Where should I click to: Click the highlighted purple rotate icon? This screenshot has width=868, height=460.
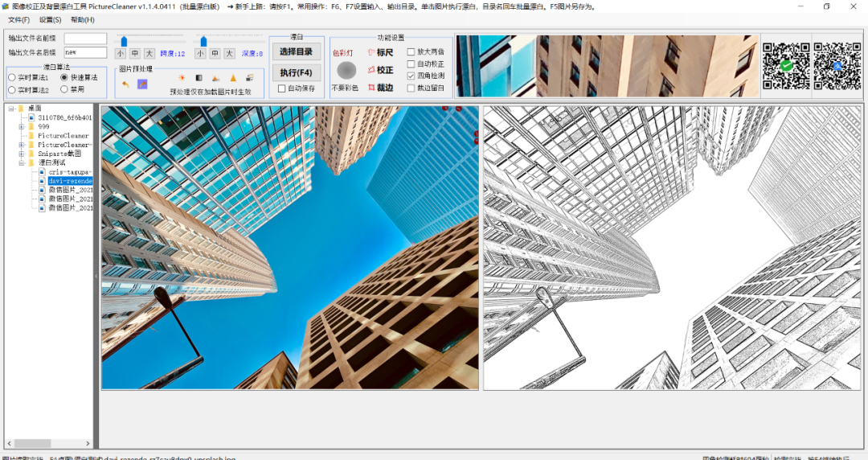(x=142, y=84)
